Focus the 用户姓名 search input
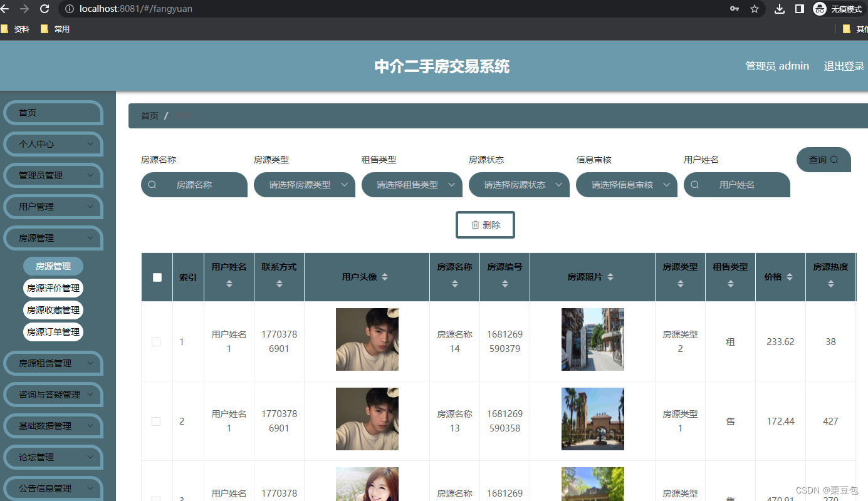Image resolution: width=868 pixels, height=501 pixels. tap(737, 185)
